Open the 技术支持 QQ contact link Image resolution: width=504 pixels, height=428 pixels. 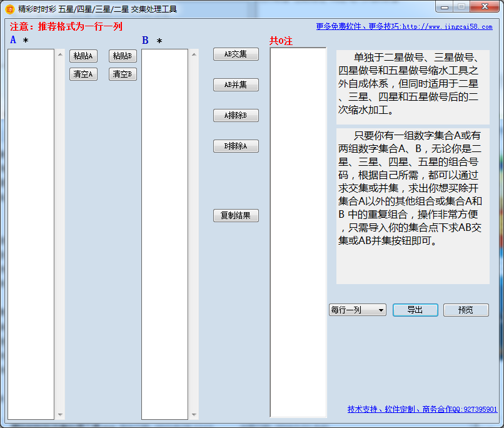(x=422, y=409)
